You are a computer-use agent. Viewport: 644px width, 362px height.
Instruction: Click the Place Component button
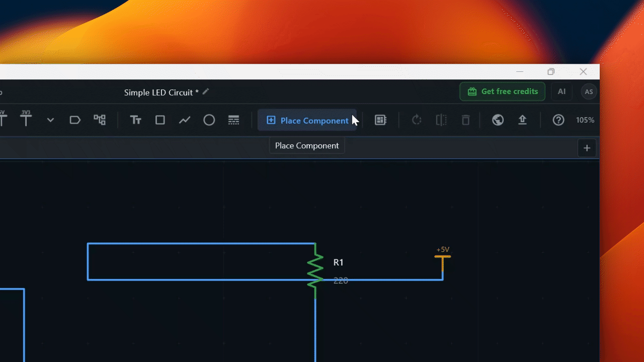pyautogui.click(x=307, y=120)
